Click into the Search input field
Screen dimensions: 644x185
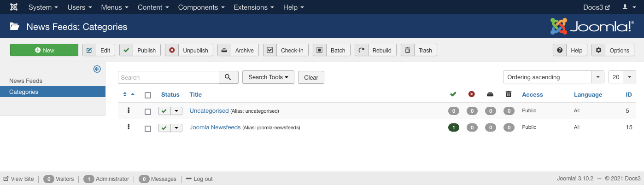[x=168, y=77]
